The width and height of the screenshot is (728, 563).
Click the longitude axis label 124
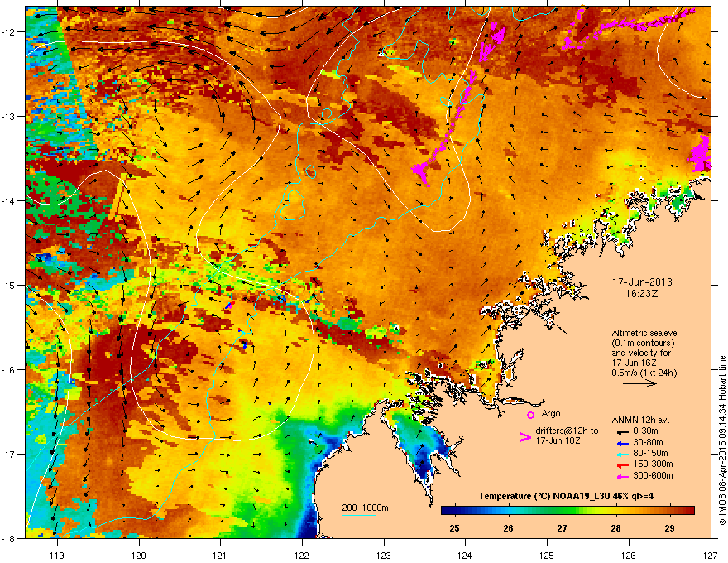tap(465, 556)
